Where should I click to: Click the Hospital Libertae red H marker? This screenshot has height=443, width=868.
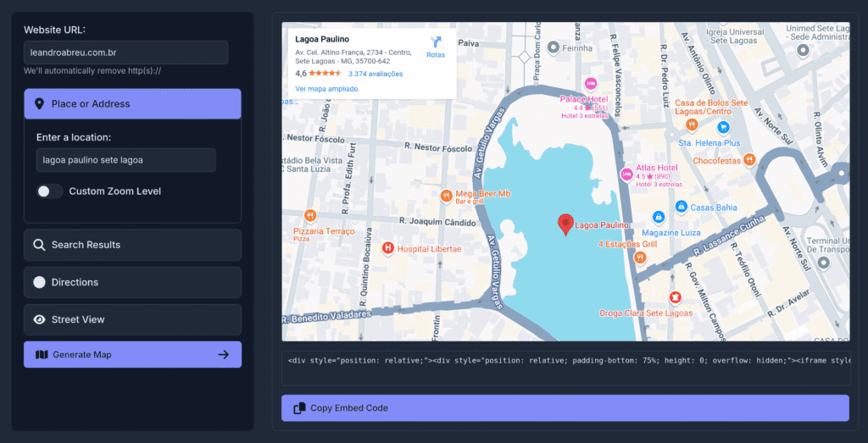tap(388, 249)
